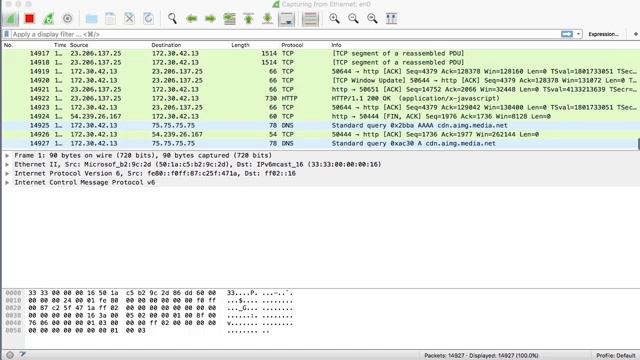The image size is (640, 360).
Task: Expand the Ethernet II details tree
Action: tap(7, 164)
